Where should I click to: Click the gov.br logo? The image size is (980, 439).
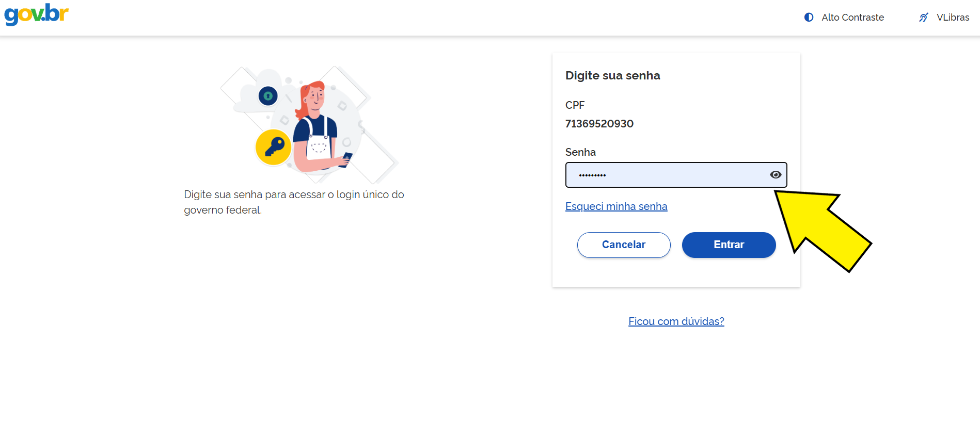click(36, 14)
